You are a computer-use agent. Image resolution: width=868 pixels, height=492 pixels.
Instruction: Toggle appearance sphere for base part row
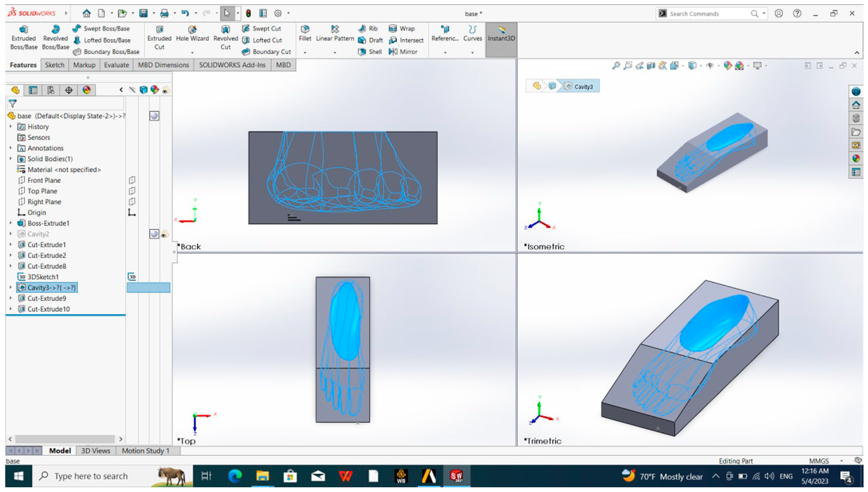[154, 116]
